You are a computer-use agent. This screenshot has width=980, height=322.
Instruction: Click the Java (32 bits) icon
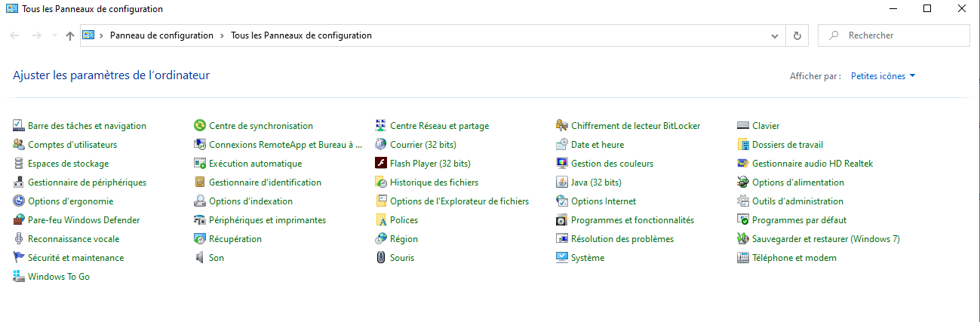pos(562,182)
